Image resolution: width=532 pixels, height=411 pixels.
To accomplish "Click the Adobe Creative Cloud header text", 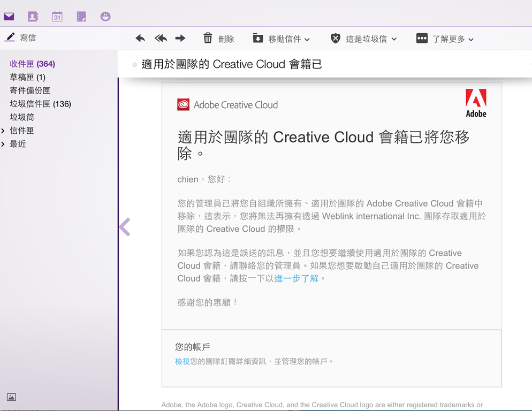I will point(236,105).
